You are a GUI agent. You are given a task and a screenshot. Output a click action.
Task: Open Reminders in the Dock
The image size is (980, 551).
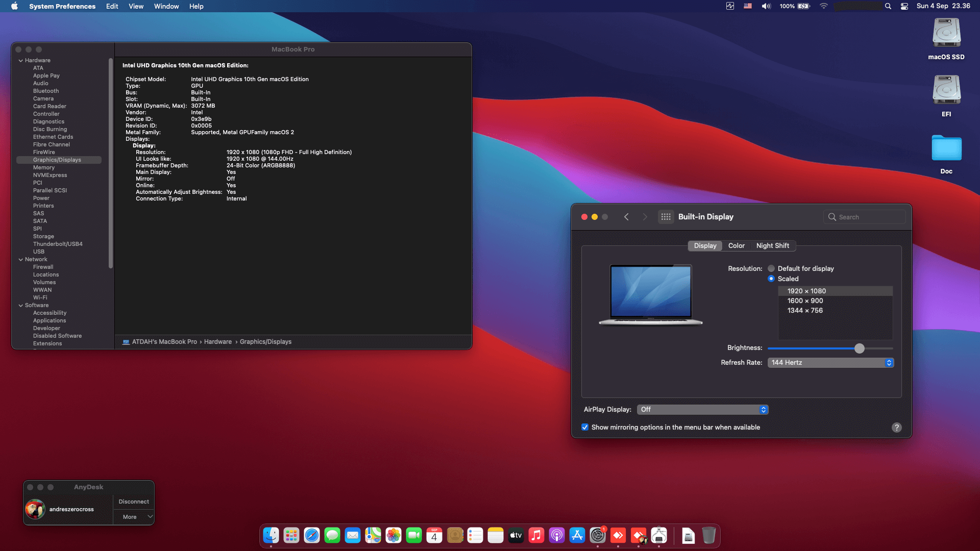click(475, 535)
